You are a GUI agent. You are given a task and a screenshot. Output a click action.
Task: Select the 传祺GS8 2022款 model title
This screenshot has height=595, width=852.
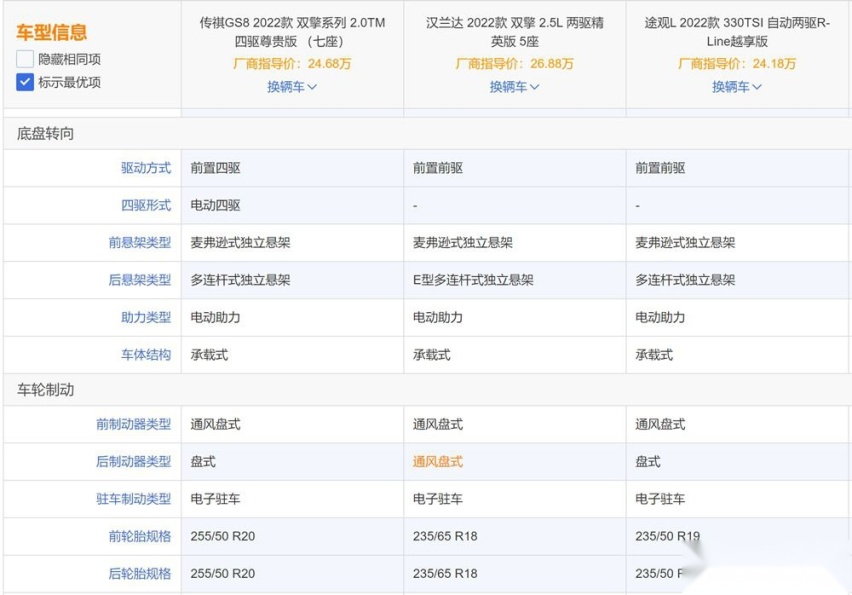292,32
